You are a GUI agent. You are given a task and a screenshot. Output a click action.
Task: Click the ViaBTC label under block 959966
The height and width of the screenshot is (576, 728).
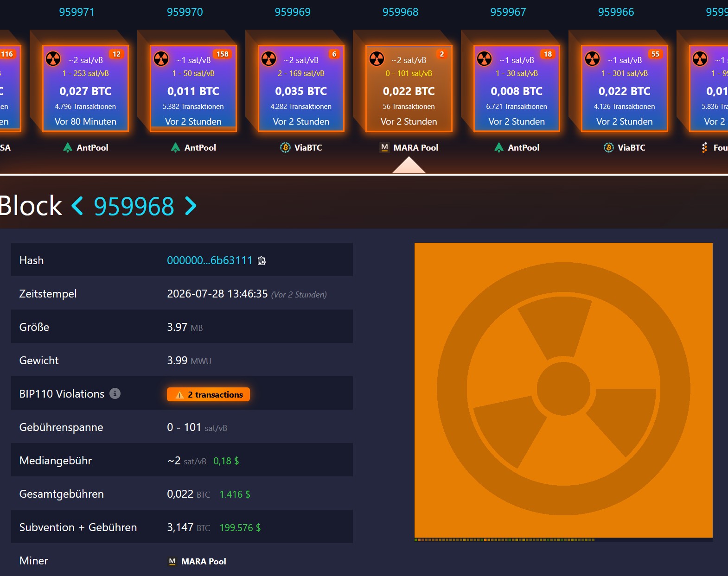click(631, 147)
